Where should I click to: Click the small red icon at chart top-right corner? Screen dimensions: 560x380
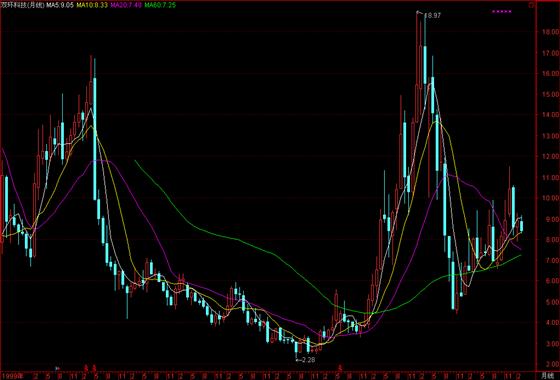click(x=532, y=5)
